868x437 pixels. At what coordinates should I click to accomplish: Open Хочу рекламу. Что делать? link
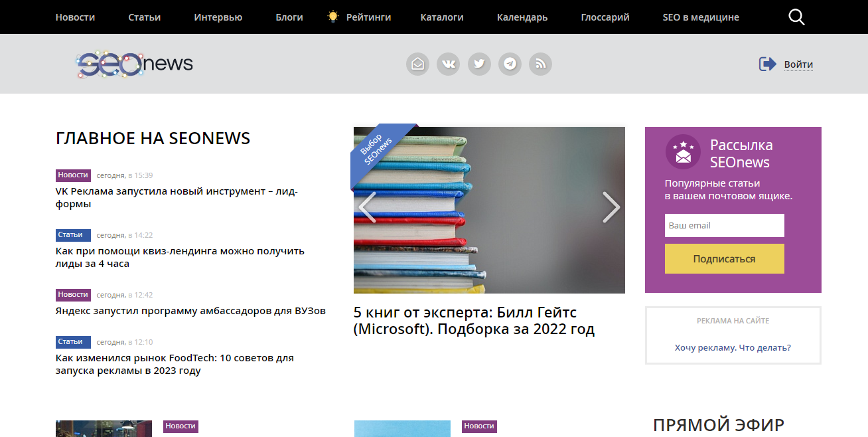tap(733, 347)
